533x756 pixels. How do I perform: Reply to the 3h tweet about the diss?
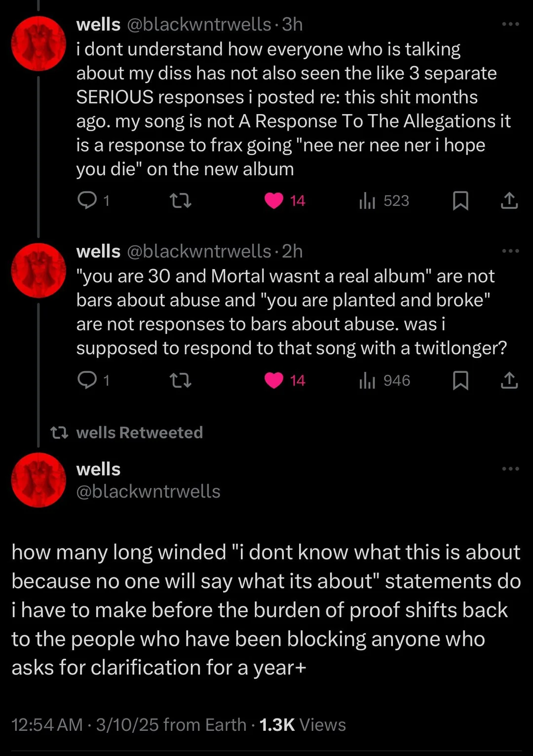tap(88, 200)
